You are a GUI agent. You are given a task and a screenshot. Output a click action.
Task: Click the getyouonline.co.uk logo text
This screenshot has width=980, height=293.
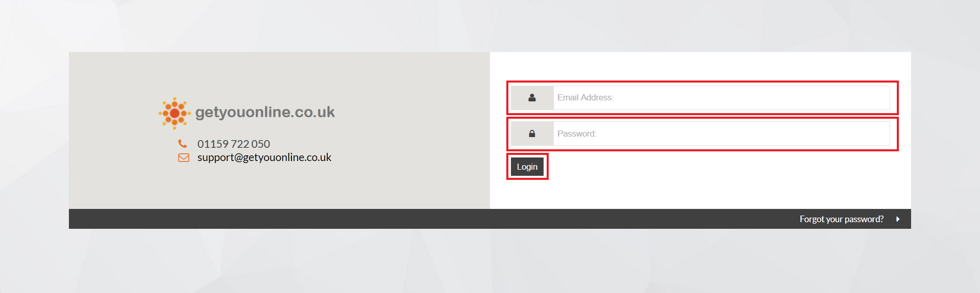click(265, 112)
